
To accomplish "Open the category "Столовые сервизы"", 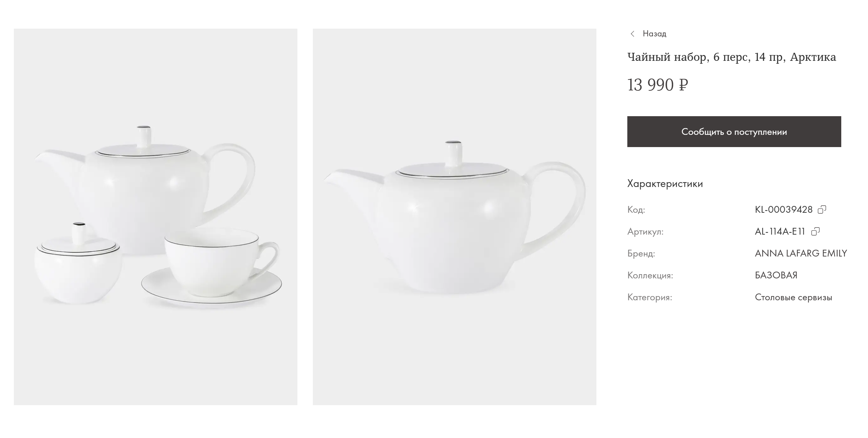I will 793,297.
